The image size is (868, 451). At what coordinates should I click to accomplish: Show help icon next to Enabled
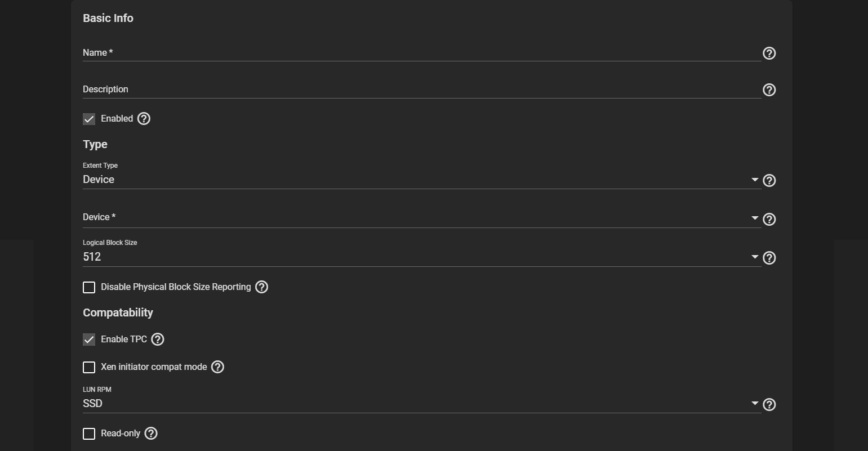pos(144,119)
